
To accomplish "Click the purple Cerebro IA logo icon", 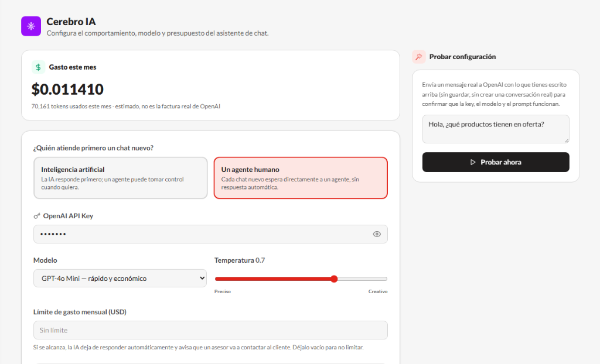I will click(31, 26).
